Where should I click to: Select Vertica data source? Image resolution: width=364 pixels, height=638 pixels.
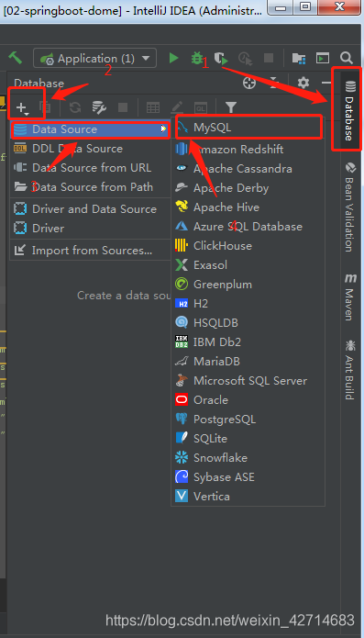(248, 497)
